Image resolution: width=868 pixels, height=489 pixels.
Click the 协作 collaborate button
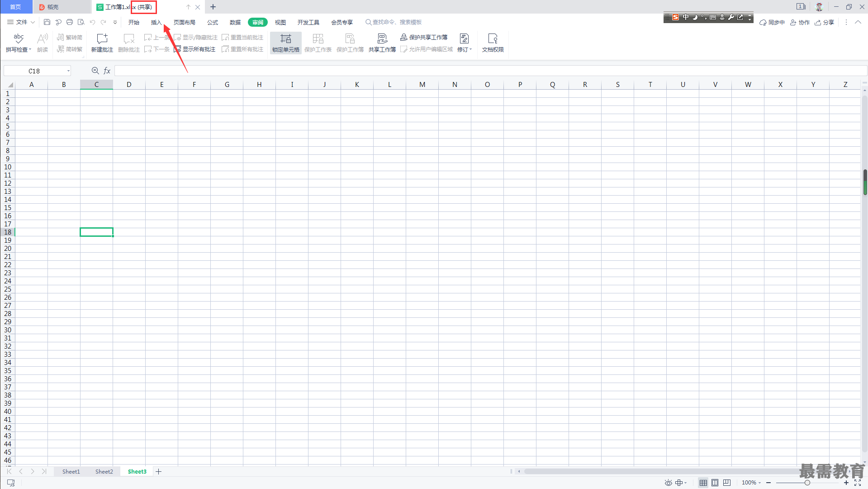click(x=800, y=22)
